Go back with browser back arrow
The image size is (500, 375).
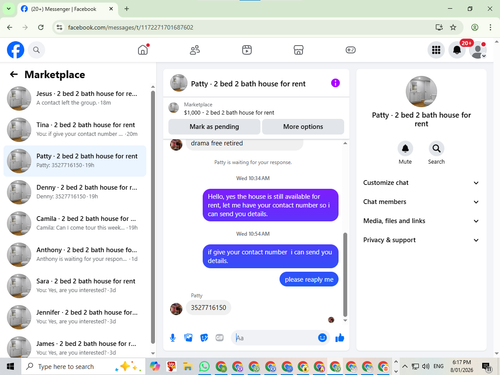point(10,27)
